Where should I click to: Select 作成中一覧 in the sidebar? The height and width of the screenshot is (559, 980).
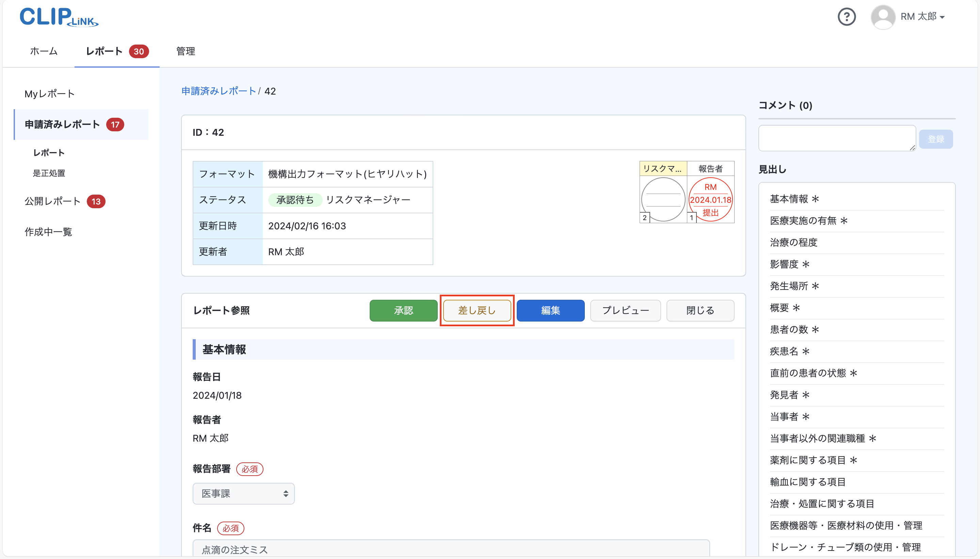click(x=48, y=232)
